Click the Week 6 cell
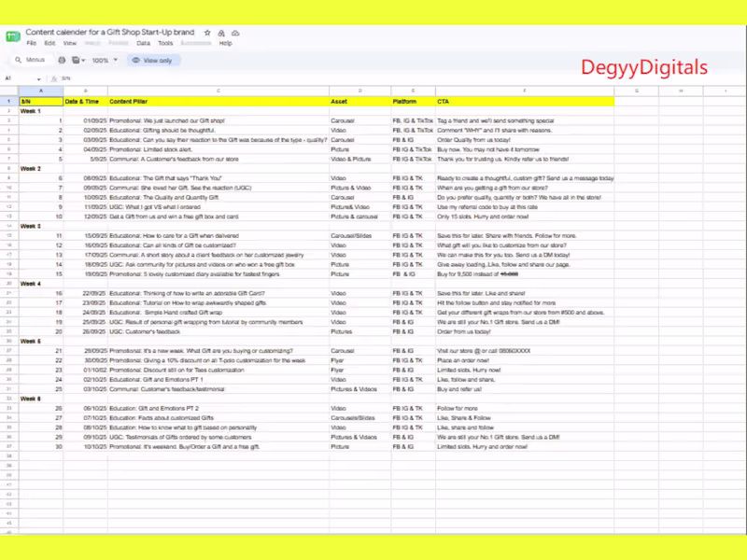747x560 pixels. [41, 399]
